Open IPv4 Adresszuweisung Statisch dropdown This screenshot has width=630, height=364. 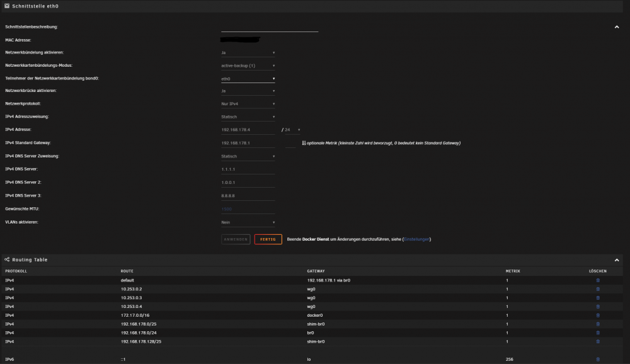248,117
